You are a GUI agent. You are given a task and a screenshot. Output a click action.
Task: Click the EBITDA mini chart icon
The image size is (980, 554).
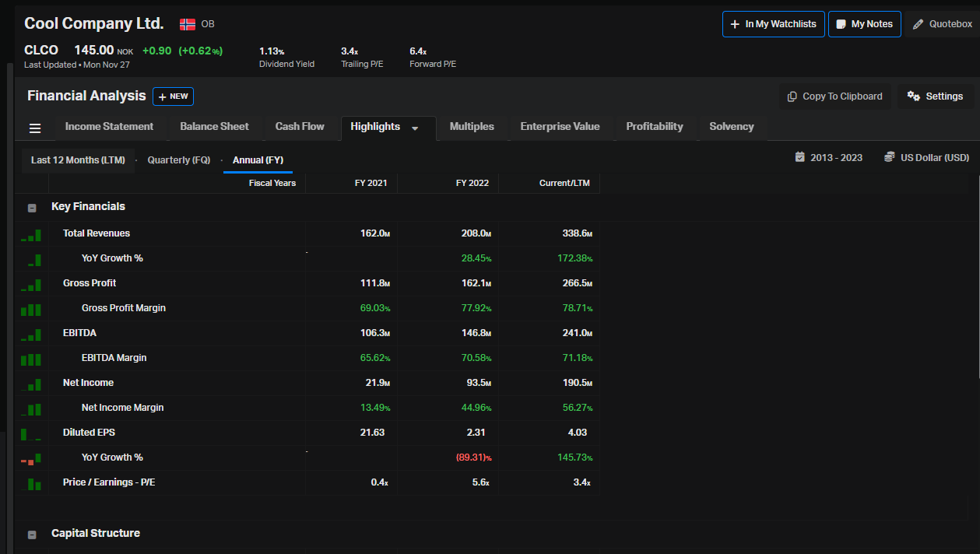(31, 334)
